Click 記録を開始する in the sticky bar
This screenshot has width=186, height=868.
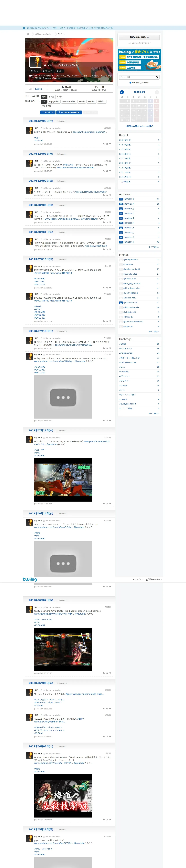tap(154, 580)
